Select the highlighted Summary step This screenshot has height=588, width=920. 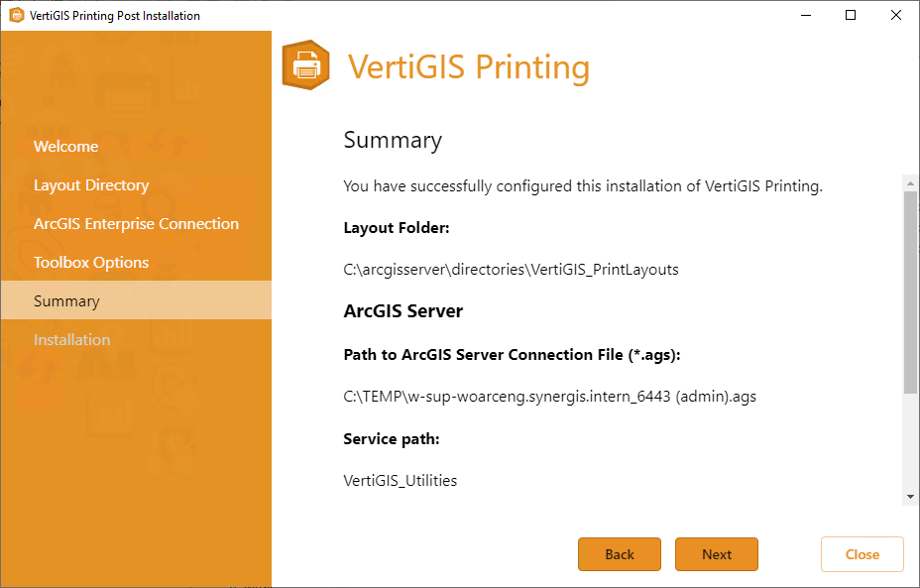tap(66, 299)
